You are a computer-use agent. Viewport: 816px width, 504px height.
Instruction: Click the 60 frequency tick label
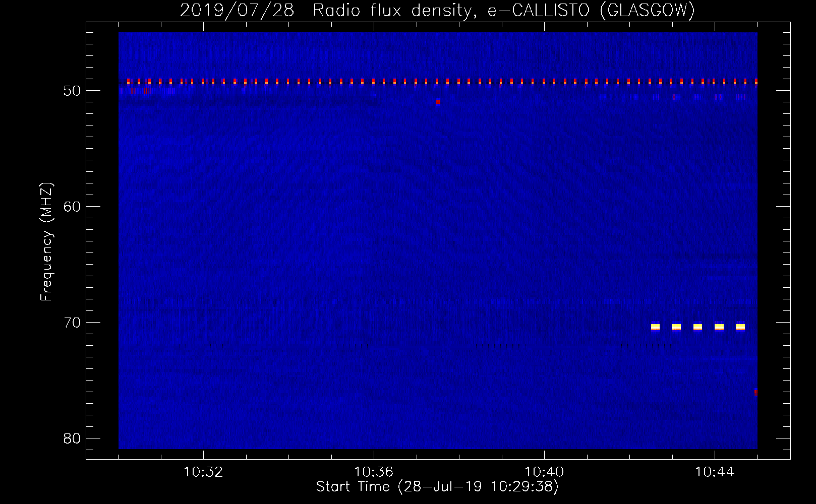[72, 207]
